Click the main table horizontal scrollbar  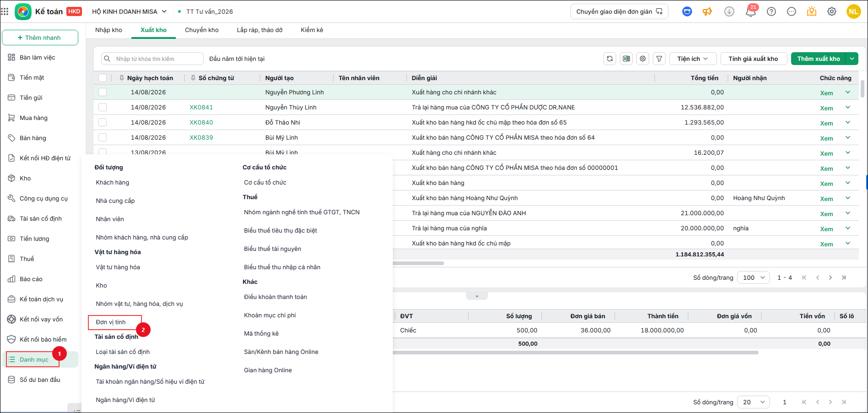click(x=418, y=263)
